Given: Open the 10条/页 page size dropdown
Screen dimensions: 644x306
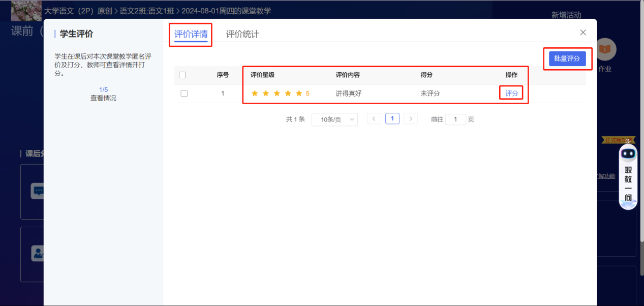Looking at the screenshot, I should click(334, 119).
